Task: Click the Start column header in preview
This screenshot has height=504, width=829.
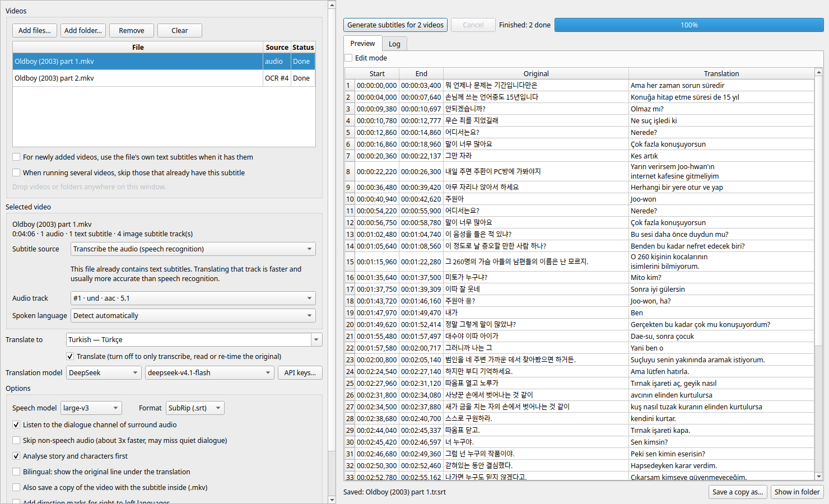Action: (377, 74)
